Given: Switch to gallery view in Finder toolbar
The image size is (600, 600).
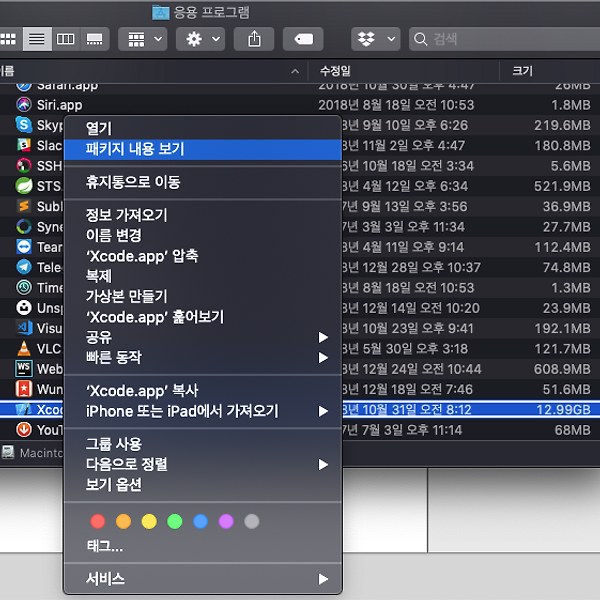Looking at the screenshot, I should coord(95,39).
